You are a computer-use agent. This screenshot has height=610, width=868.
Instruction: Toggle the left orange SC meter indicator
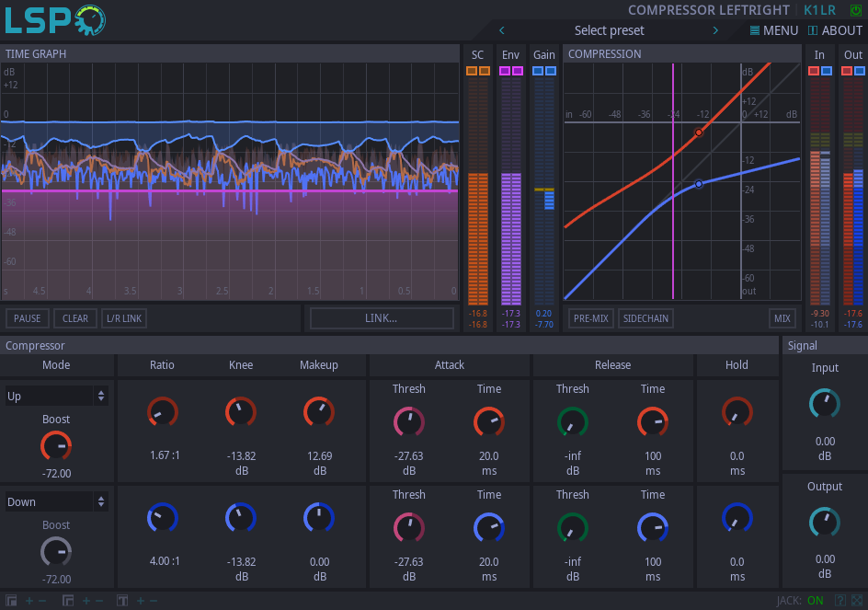coord(472,71)
